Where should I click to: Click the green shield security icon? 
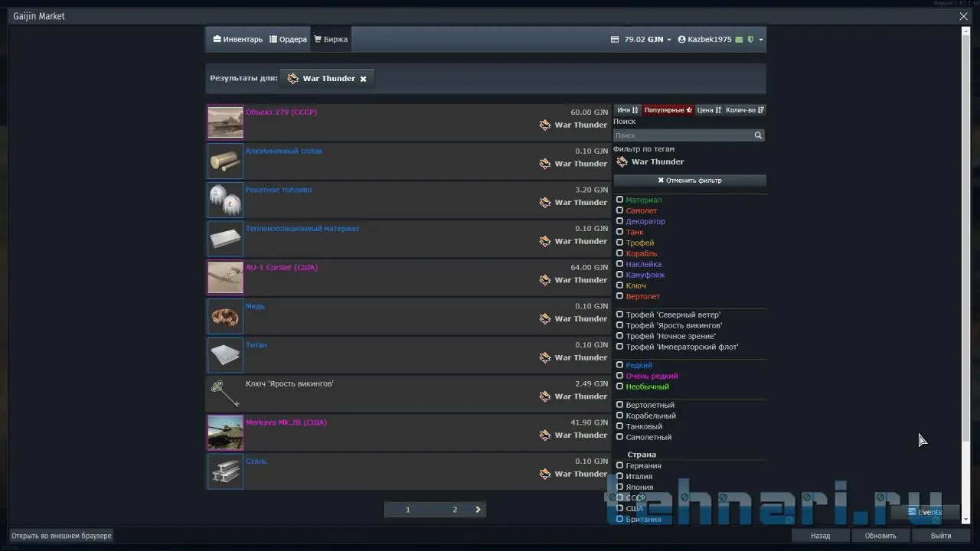pos(750,39)
